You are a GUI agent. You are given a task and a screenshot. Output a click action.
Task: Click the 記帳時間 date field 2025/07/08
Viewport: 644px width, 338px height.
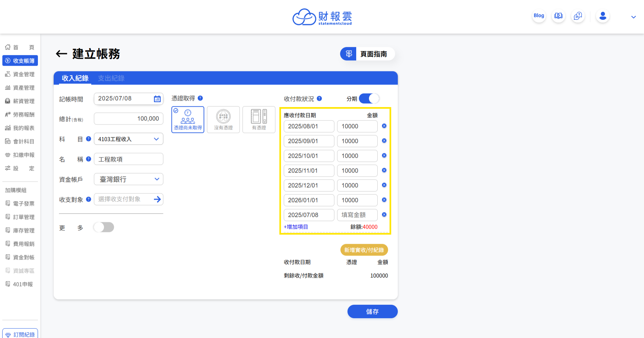pos(128,99)
